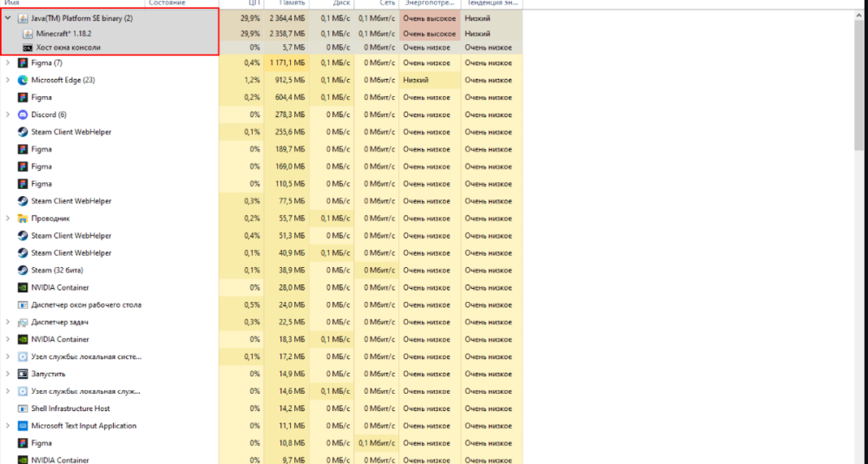Image resolution: width=868 pixels, height=464 pixels.
Task: Sort by the Диск column header
Action: pyautogui.click(x=339, y=3)
